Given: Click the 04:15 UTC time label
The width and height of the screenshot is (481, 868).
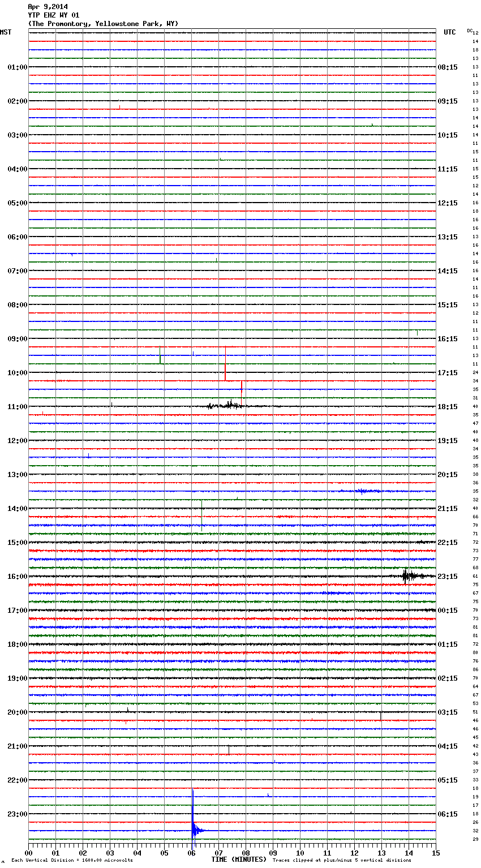Looking at the screenshot, I should [448, 746].
